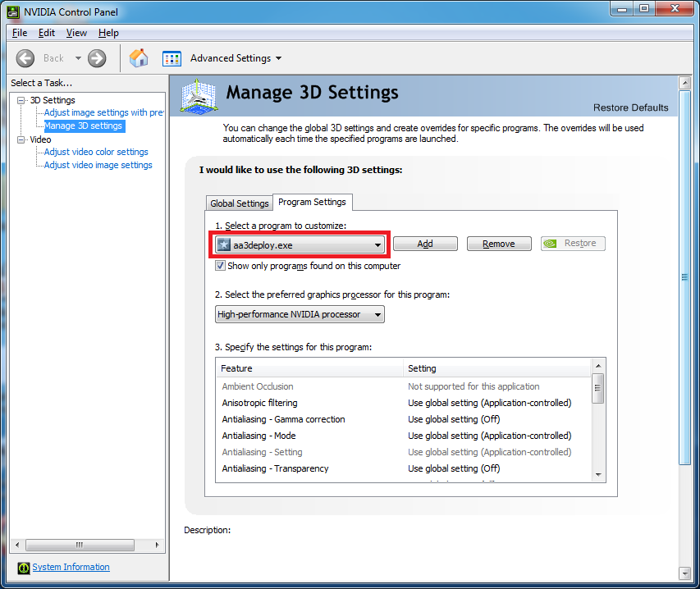Open Adjust image settings with preview
The image size is (700, 589).
point(103,112)
